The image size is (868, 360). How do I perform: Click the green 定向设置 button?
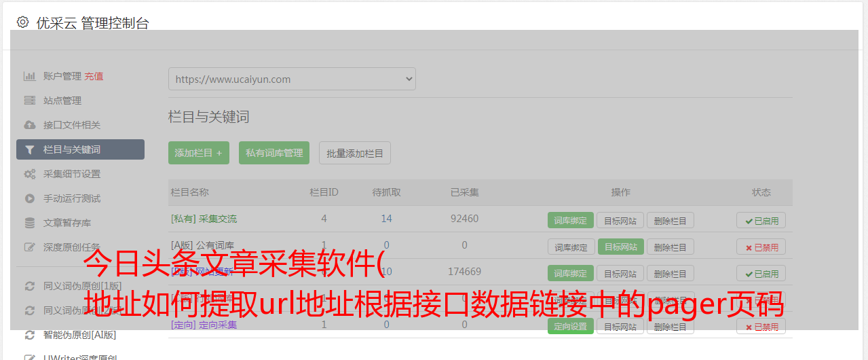(571, 326)
